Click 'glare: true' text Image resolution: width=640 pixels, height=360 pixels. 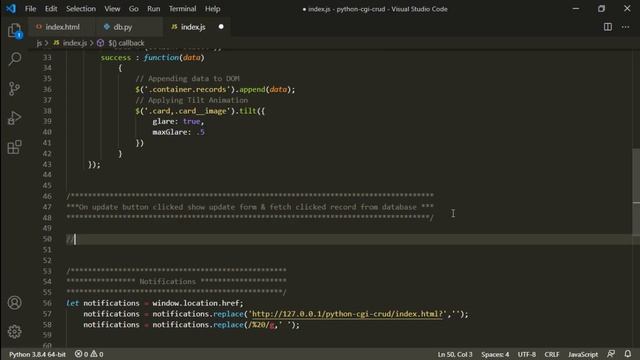pyautogui.click(x=178, y=122)
